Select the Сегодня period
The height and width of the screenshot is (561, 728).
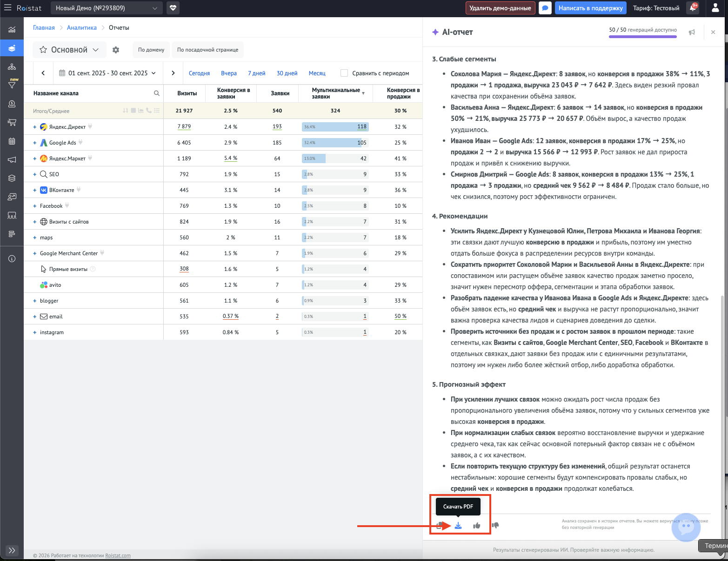pyautogui.click(x=199, y=73)
